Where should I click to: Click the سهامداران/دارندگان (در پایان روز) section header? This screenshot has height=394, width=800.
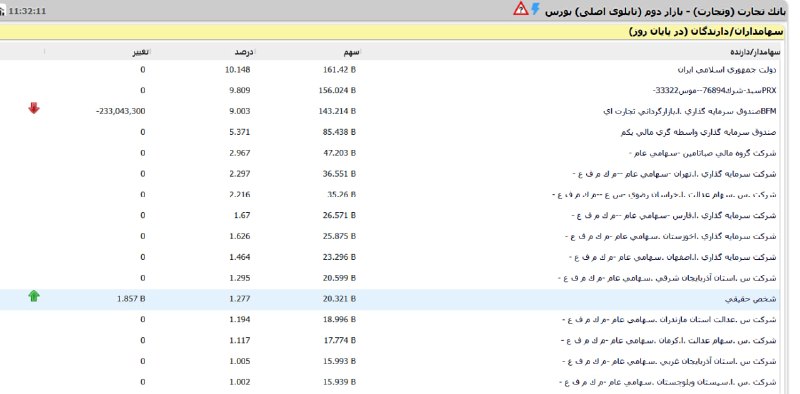point(706,32)
